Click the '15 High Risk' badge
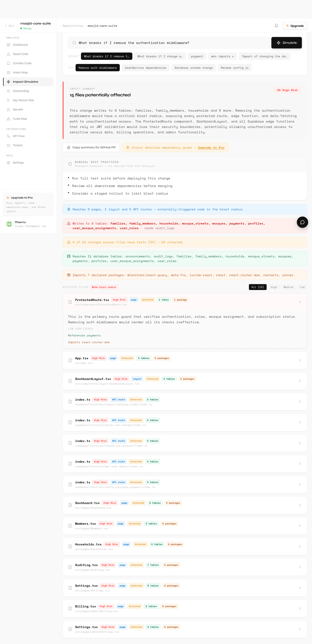Image resolution: width=312 pixels, height=644 pixels. [287, 90]
